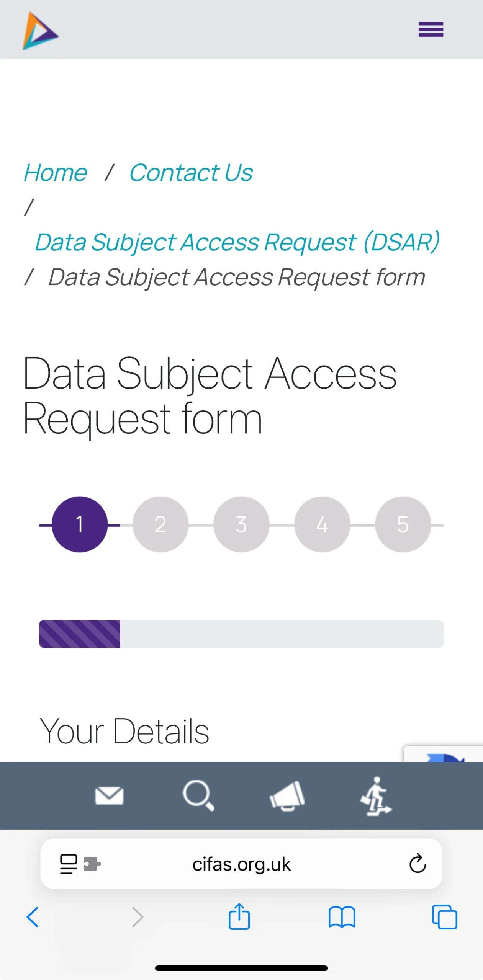Viewport: 483px width, 980px height.
Task: Go back to previous page
Action: (33, 916)
